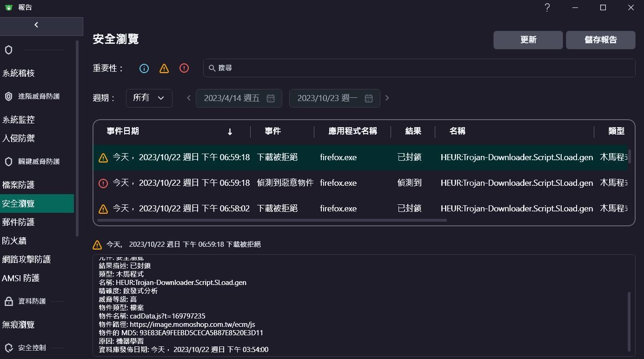Image resolution: width=644 pixels, height=359 pixels.
Task: Click lock icon next to 資料防護
Action: (8, 301)
